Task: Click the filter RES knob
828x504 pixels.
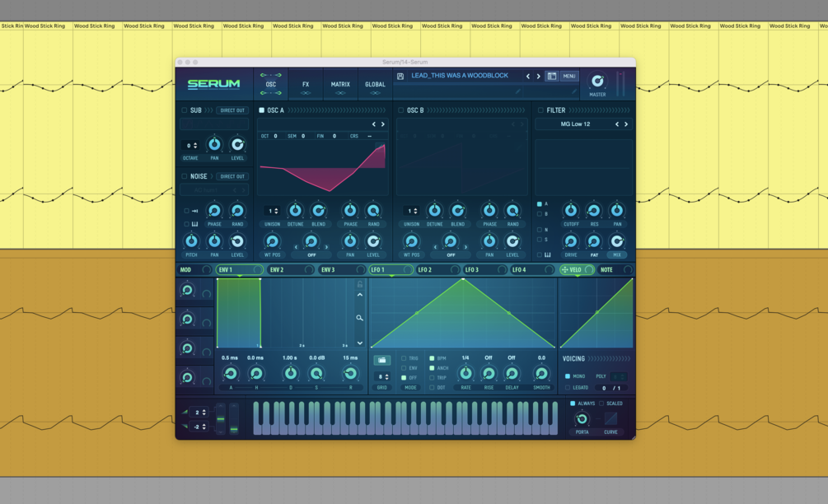Action: point(594,211)
